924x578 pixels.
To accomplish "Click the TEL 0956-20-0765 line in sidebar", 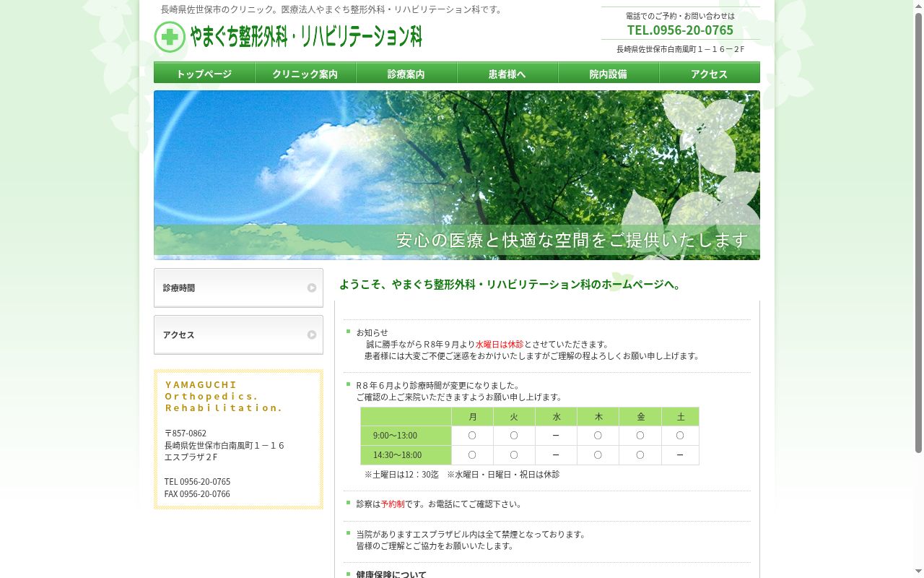I will pos(197,482).
